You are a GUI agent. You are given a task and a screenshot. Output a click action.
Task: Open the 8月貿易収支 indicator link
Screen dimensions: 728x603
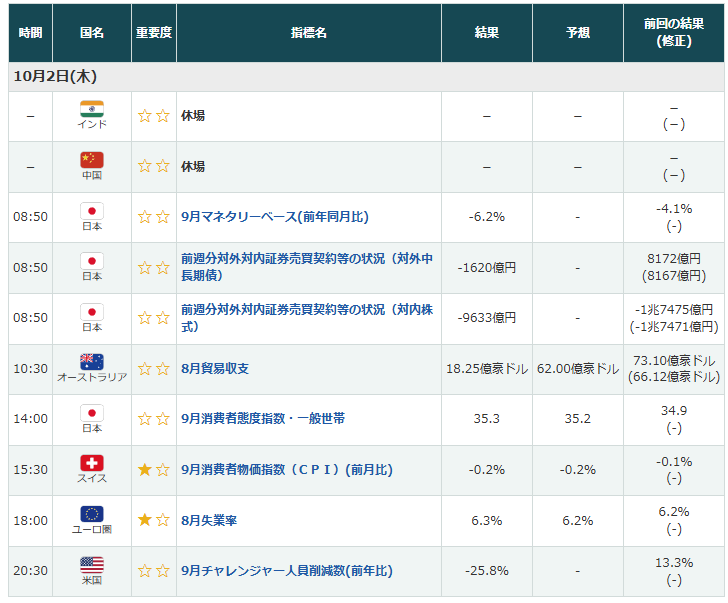[x=215, y=369]
